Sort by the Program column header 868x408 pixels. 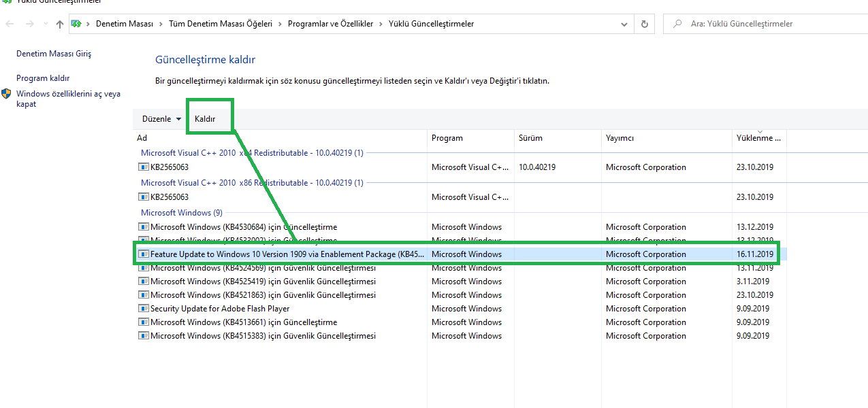(x=470, y=138)
